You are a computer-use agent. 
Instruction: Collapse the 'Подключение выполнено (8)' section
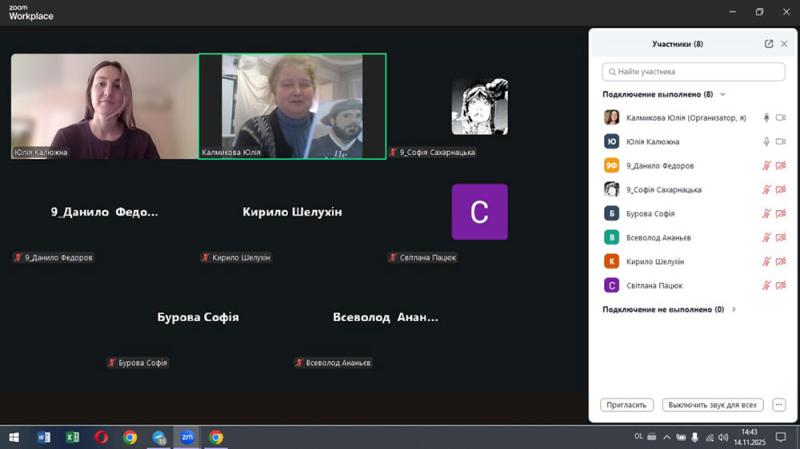tap(723, 94)
